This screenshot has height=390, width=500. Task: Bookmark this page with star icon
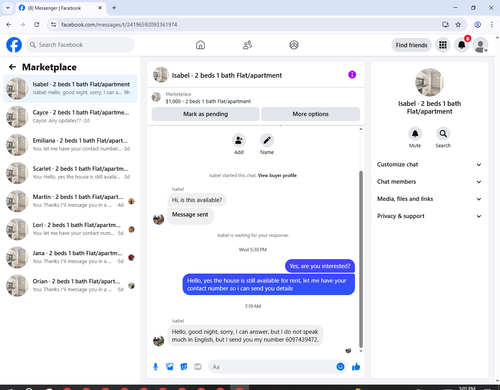click(x=458, y=24)
